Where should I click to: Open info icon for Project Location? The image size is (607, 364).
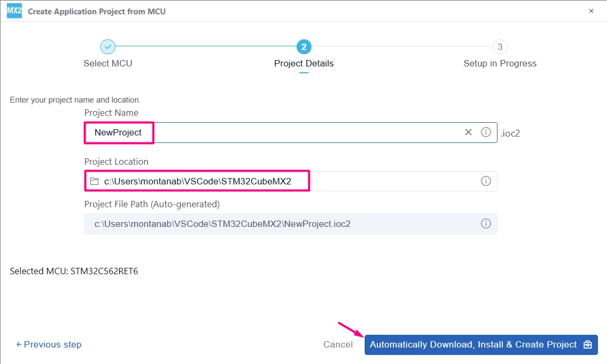click(486, 181)
